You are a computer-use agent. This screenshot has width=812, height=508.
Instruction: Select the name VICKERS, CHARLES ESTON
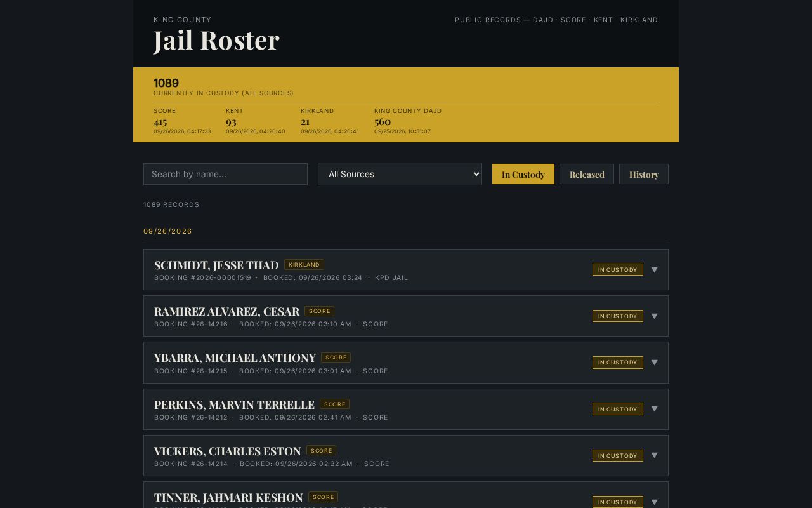click(227, 451)
